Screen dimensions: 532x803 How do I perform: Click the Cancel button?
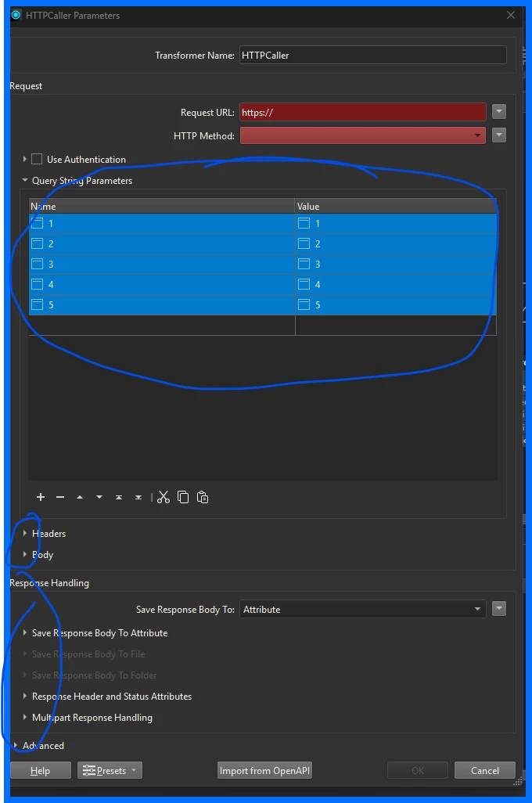tap(485, 770)
